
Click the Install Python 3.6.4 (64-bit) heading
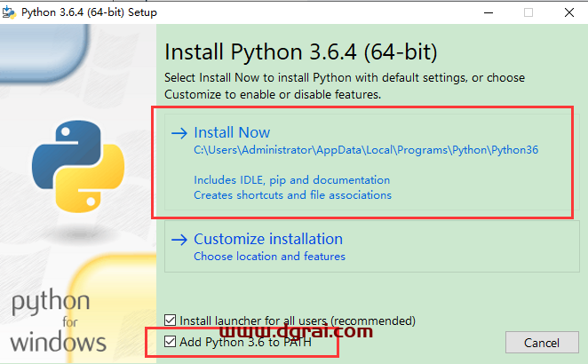pyautogui.click(x=301, y=50)
